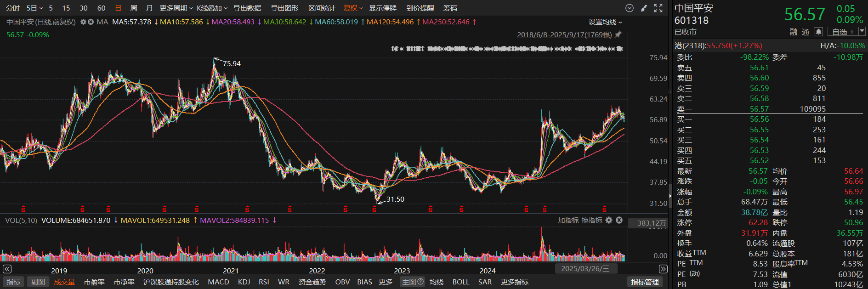Close the VOL sub-chart with X icon
Screen dimensions: 868x289
click(619, 220)
